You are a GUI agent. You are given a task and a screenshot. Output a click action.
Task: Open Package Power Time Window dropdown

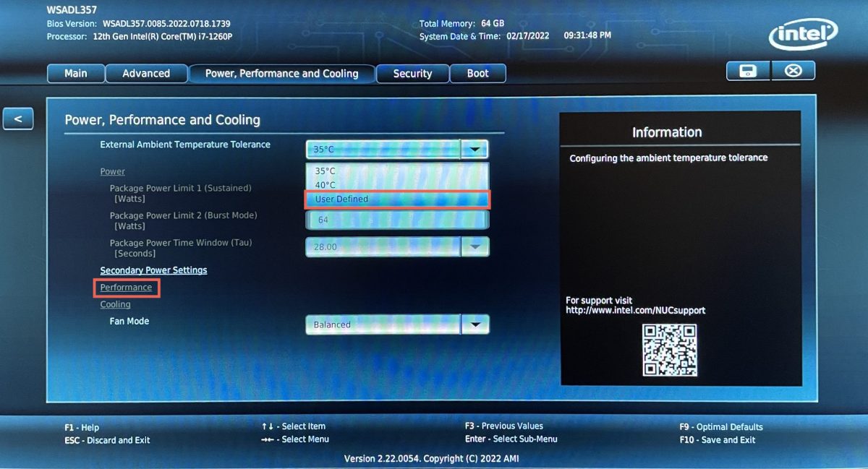(475, 246)
